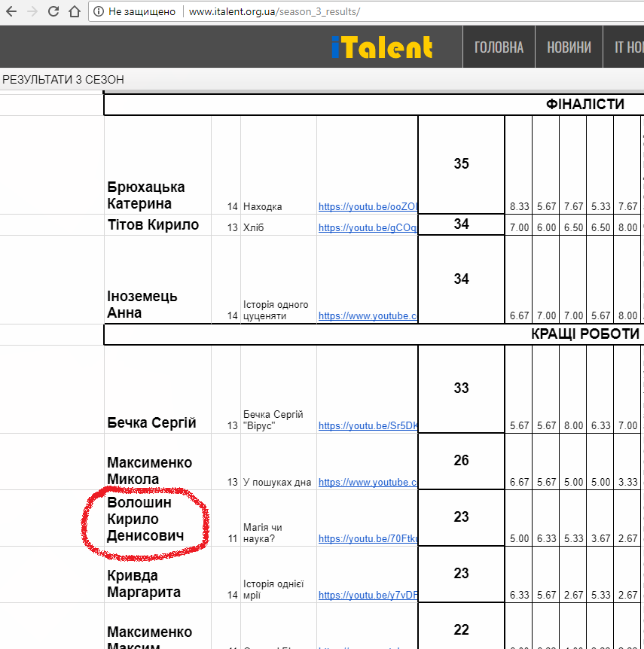Viewport: 644px width, 649px height.
Task: Click the iTalent logo
Action: (382, 47)
